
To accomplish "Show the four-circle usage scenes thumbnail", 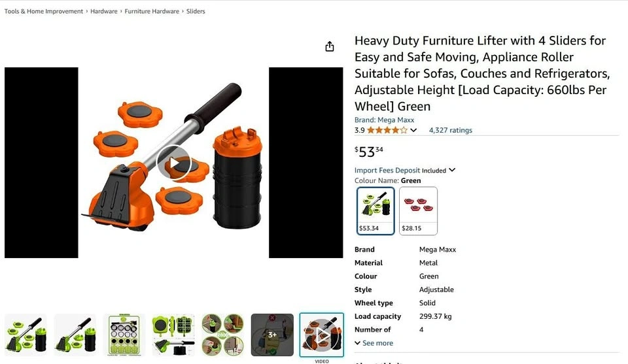I will [222, 335].
